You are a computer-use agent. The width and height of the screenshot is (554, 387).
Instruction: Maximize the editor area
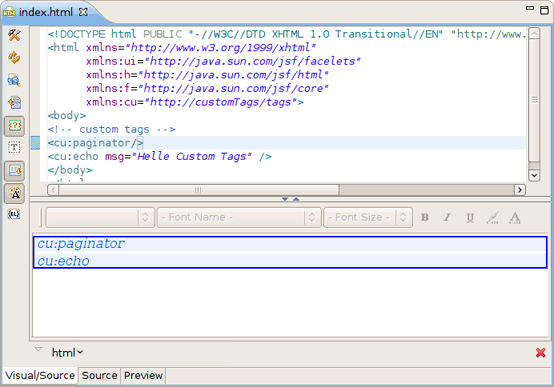[x=544, y=10]
